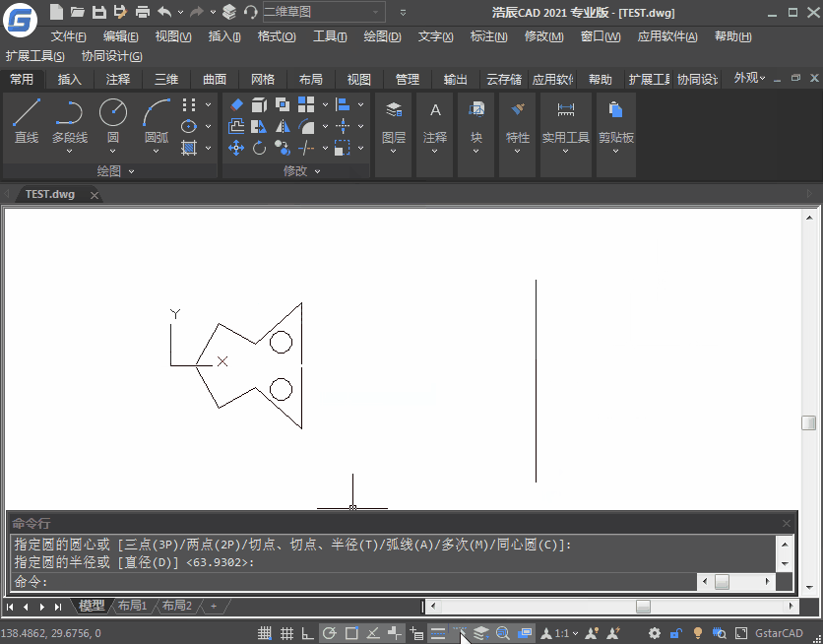Toggle lineweight display in status bar
This screenshot has height=644, width=823.
pyautogui.click(x=438, y=633)
